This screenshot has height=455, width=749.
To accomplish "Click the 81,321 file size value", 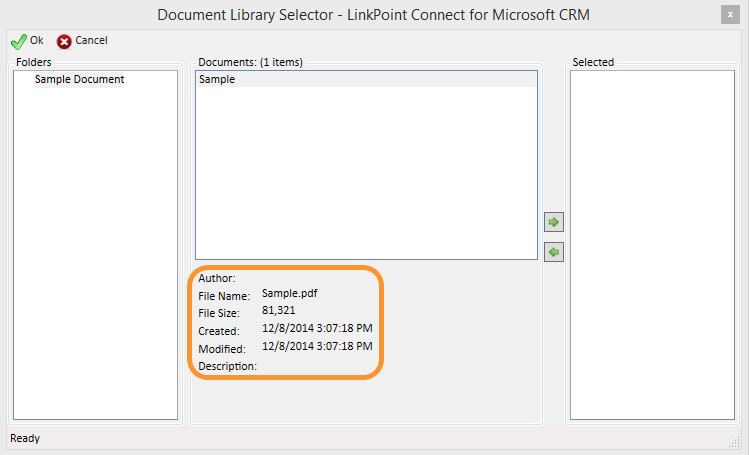I will click(279, 311).
